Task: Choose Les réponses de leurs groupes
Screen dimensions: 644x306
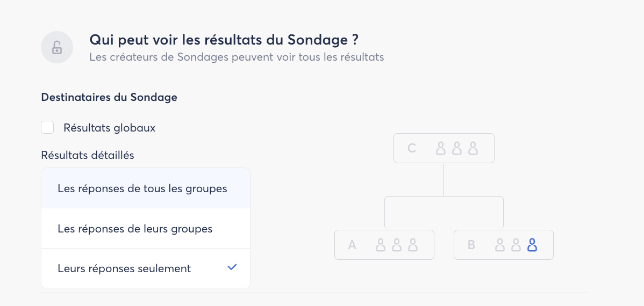Action: click(x=135, y=229)
